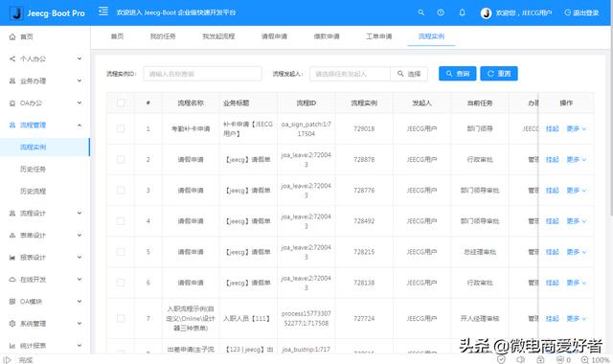
Task: Click the 选择 initiator picker button
Action: click(x=409, y=74)
